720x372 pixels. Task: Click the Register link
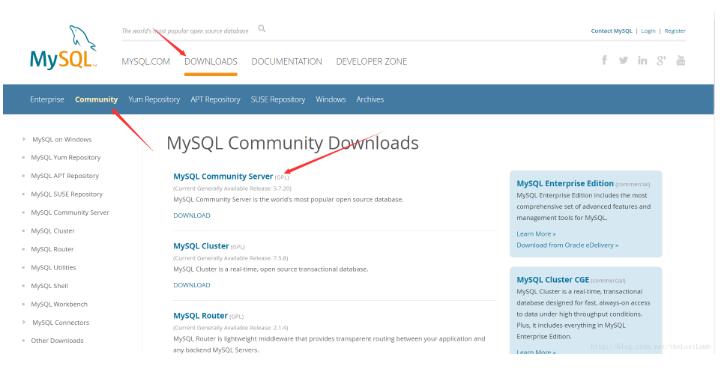click(675, 31)
